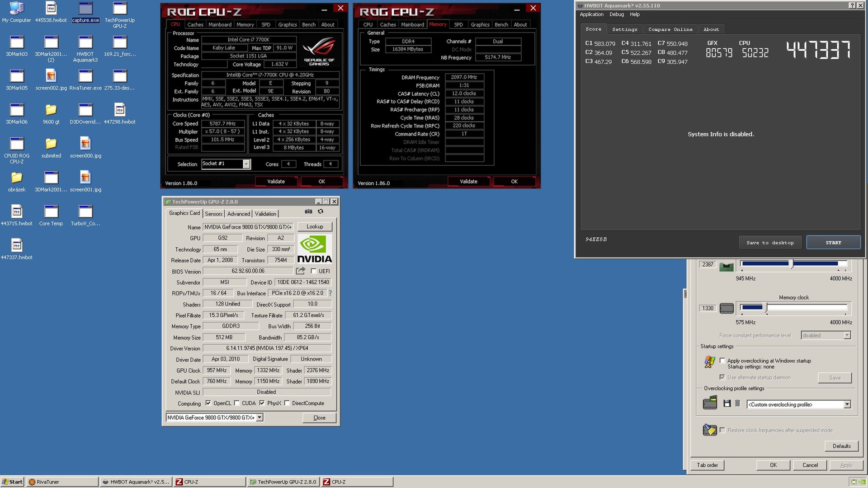868x488 pixels.
Task: Open Bench tab in left CPU-Z
Action: click(309, 24)
